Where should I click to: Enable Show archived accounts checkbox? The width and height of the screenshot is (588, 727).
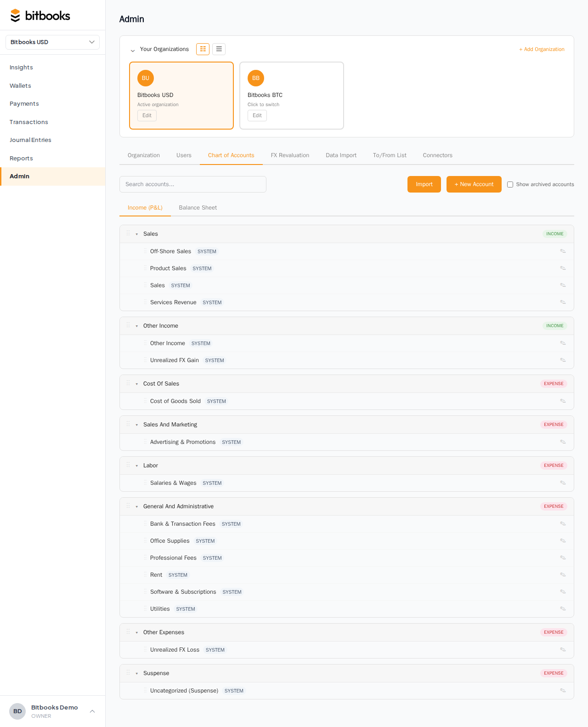510,184
